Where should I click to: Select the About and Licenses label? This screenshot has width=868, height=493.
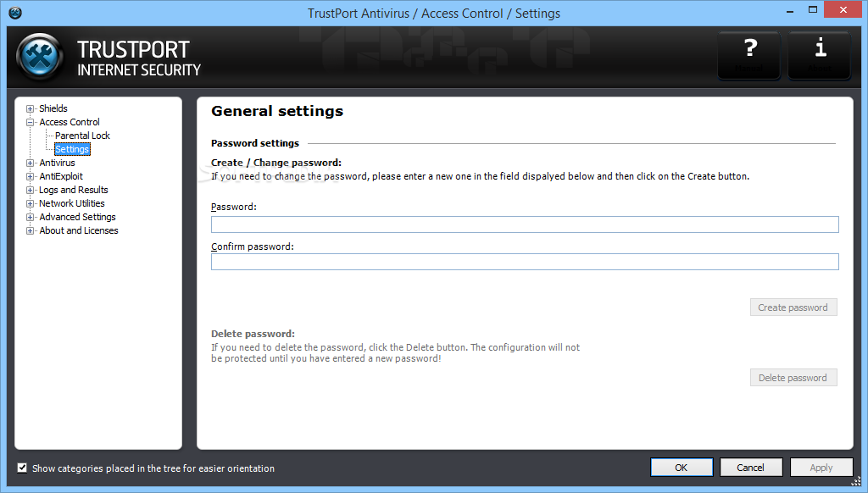tap(78, 230)
